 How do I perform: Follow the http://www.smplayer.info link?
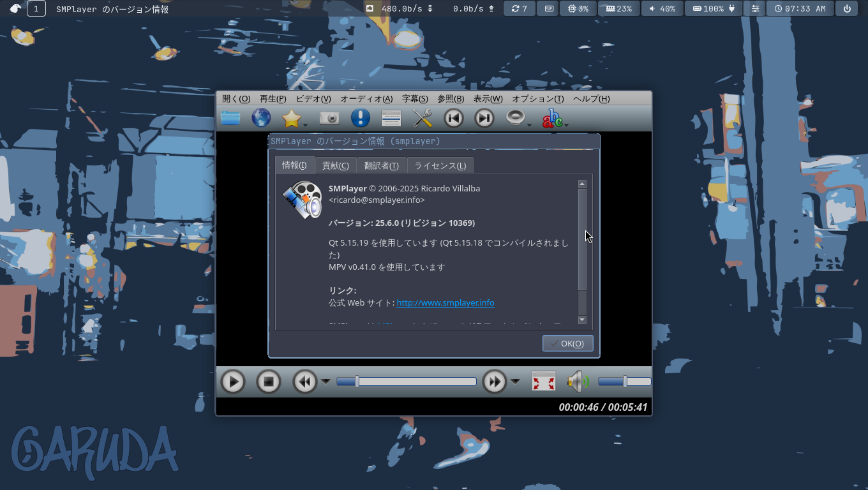point(445,302)
